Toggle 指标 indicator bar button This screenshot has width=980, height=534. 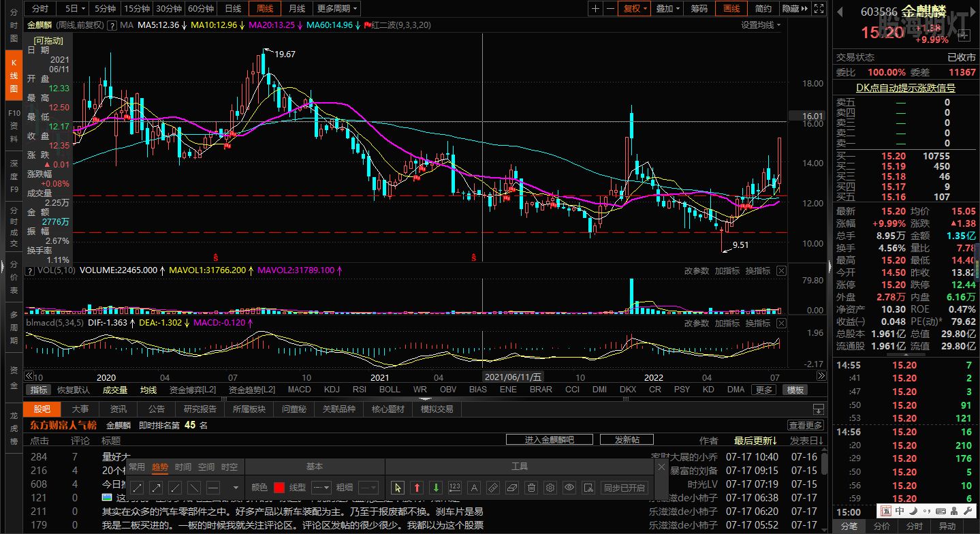click(x=39, y=390)
